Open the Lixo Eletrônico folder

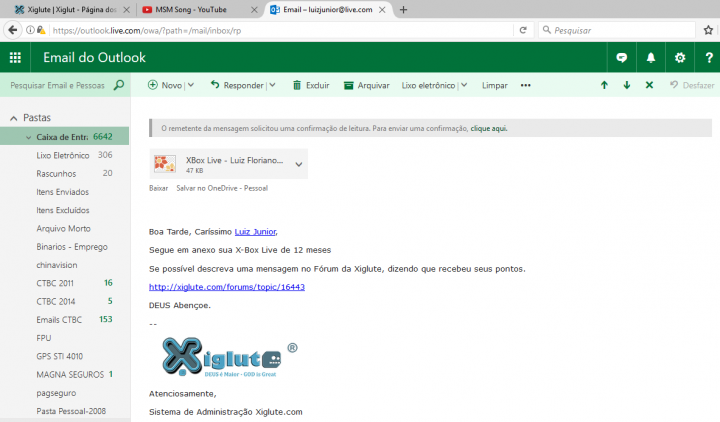pos(64,155)
